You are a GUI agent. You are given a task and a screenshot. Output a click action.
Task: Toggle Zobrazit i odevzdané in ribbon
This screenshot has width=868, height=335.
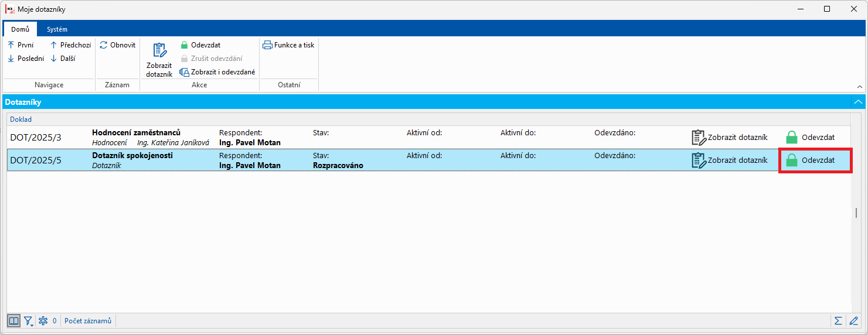(x=217, y=72)
